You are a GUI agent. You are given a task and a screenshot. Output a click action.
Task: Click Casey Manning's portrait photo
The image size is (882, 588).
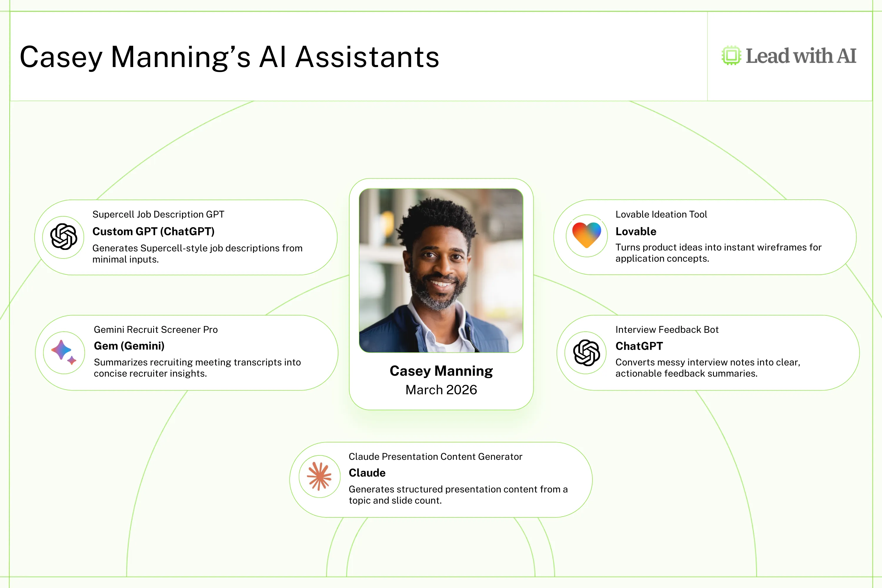click(441, 270)
